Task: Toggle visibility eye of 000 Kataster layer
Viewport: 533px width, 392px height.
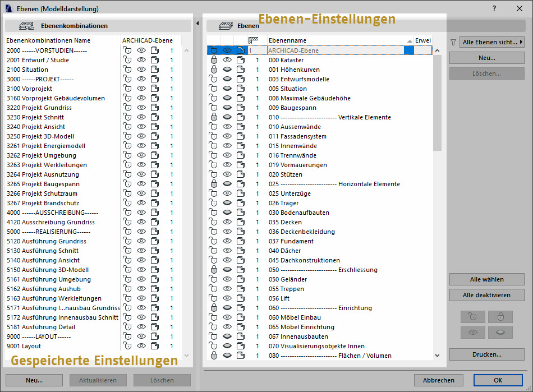Action: pyautogui.click(x=227, y=60)
